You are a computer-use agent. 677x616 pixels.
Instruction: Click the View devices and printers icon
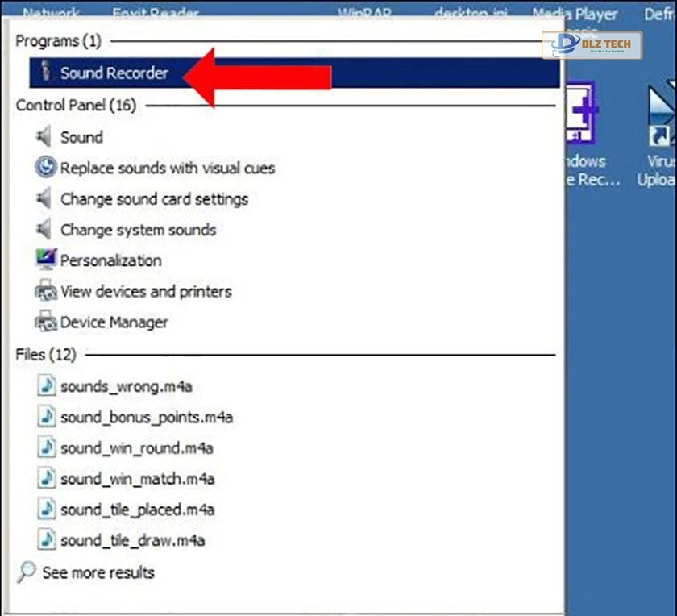(46, 291)
